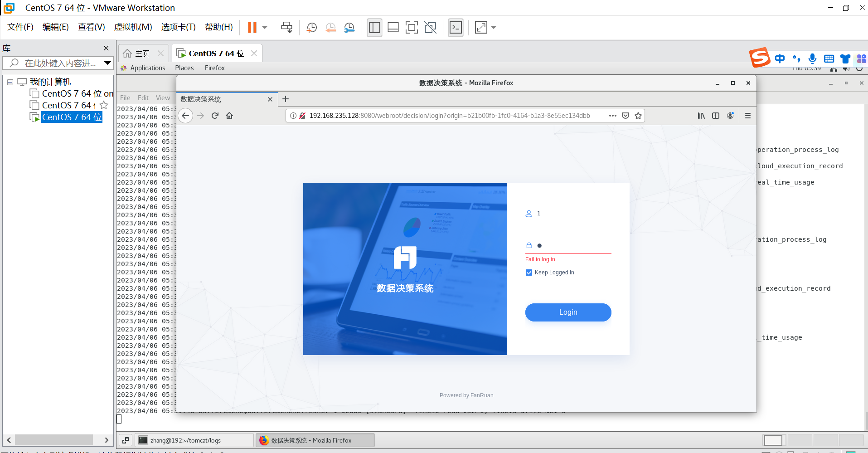Click the Firefox account icon
Viewport: 868px width, 453px height.
[730, 116]
